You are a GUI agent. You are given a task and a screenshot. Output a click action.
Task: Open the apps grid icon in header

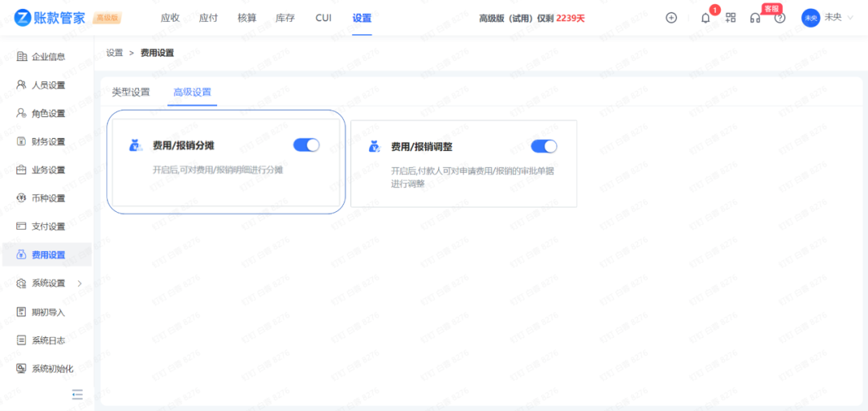[731, 18]
